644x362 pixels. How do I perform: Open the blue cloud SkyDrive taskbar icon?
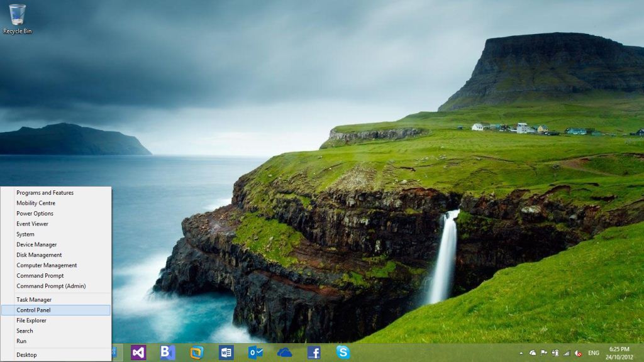tap(285, 353)
